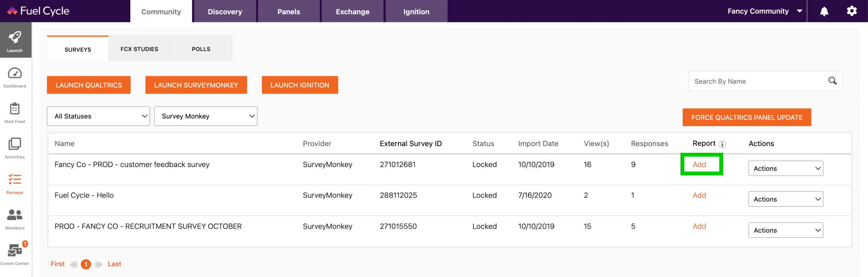The width and height of the screenshot is (868, 277).
Task: Sort by External Survey ID header
Action: 410,143
